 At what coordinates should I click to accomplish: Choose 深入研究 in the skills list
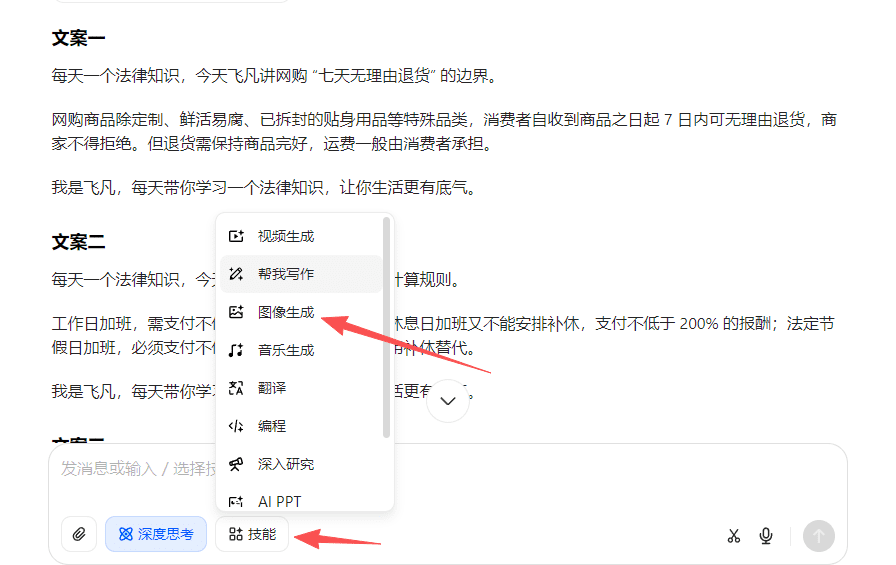pos(285,464)
